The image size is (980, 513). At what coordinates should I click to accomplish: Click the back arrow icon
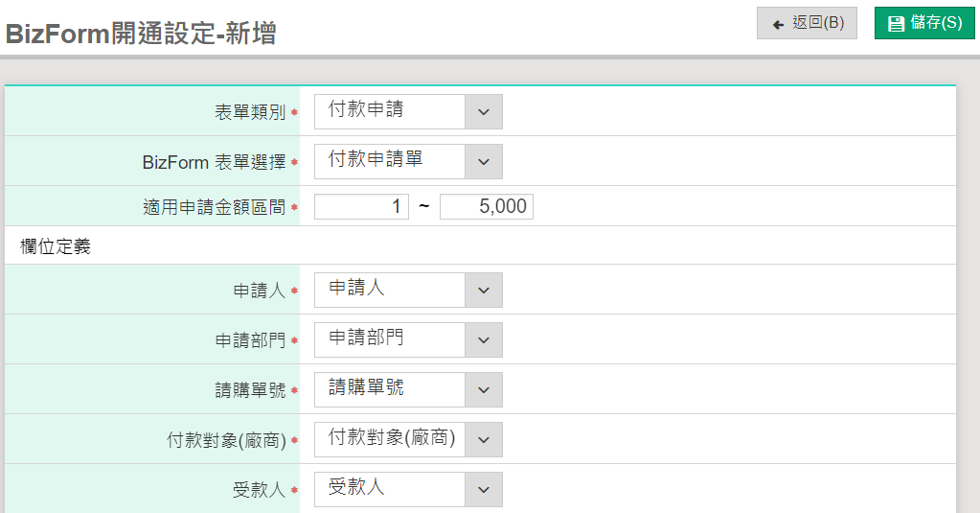click(x=778, y=25)
